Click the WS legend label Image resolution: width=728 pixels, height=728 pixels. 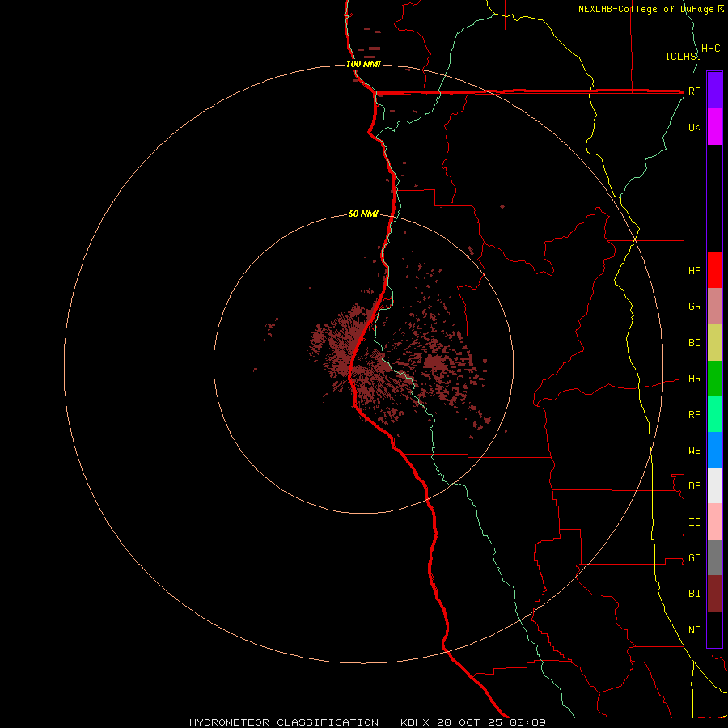pyautogui.click(x=694, y=451)
